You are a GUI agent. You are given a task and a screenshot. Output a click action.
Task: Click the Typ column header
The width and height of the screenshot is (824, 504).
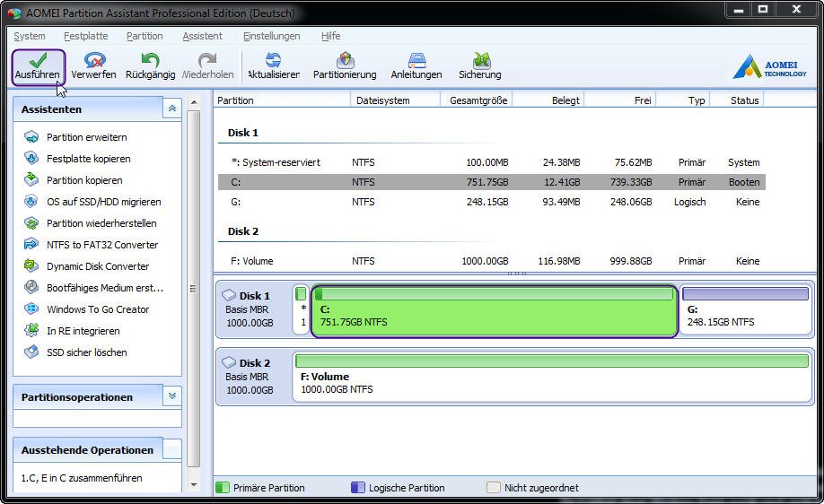point(683,100)
